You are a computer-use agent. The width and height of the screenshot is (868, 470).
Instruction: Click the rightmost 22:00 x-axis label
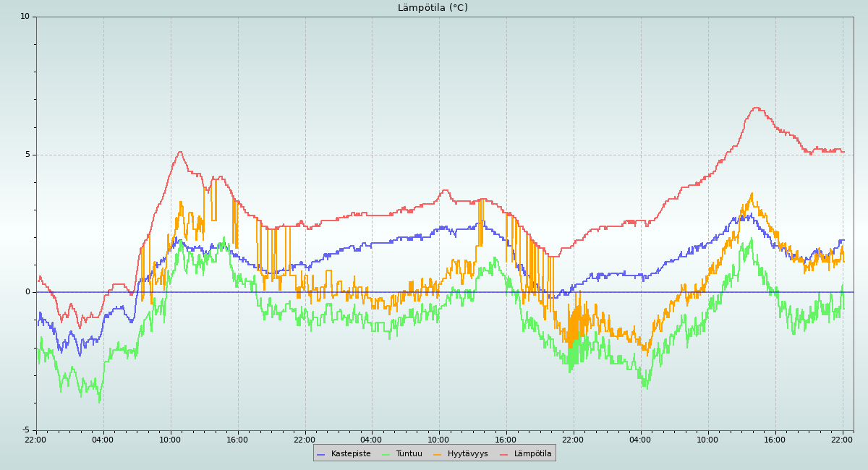click(x=842, y=440)
